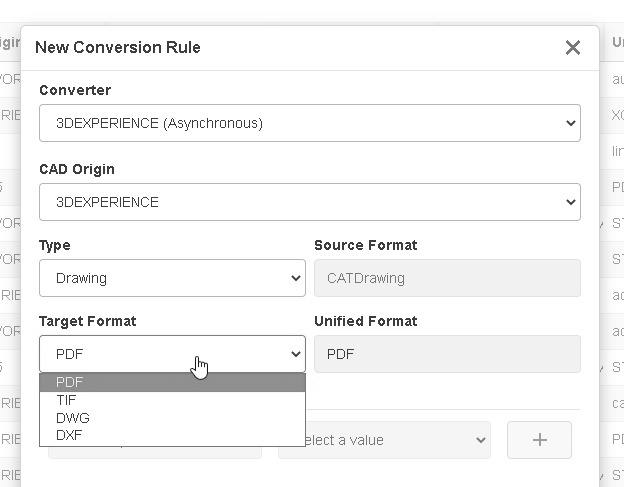This screenshot has height=487, width=624.
Task: Select the DXF format option
Action: pyautogui.click(x=69, y=435)
